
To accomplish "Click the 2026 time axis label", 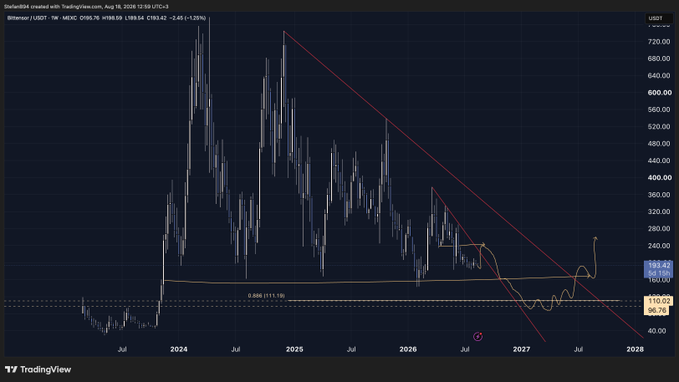I will (408, 349).
